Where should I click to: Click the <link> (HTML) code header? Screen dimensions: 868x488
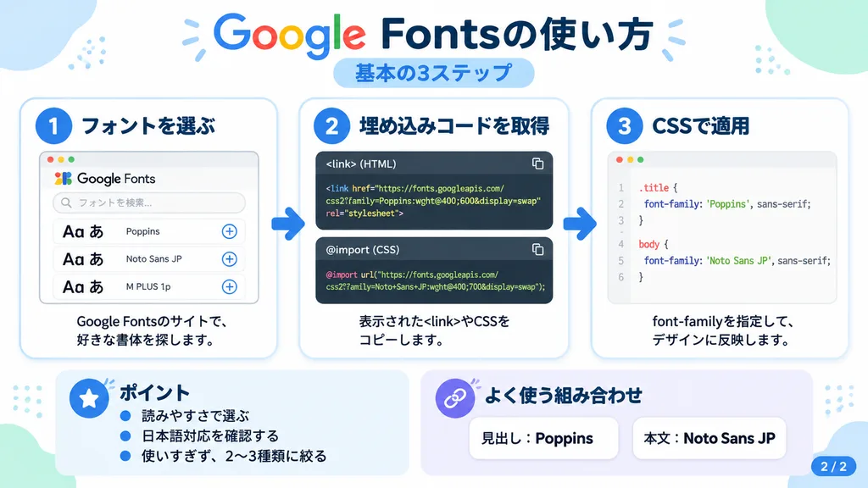tap(434, 164)
